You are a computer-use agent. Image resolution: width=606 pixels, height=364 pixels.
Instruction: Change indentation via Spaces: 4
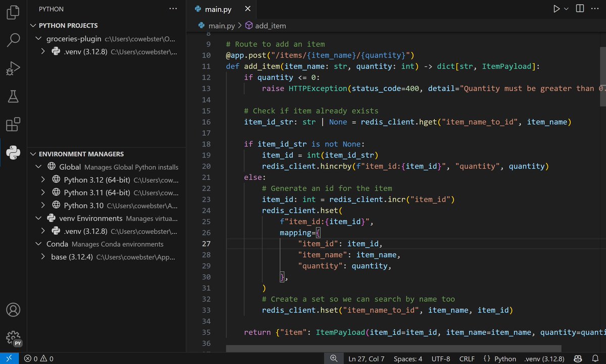coord(408,359)
